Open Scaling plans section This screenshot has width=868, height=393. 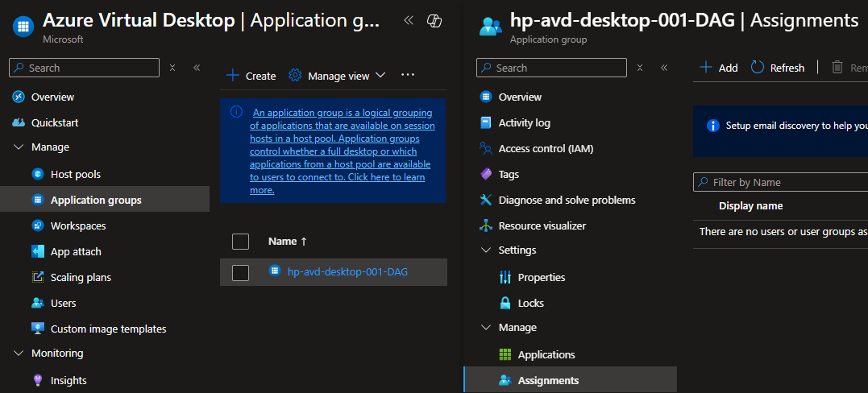[80, 277]
